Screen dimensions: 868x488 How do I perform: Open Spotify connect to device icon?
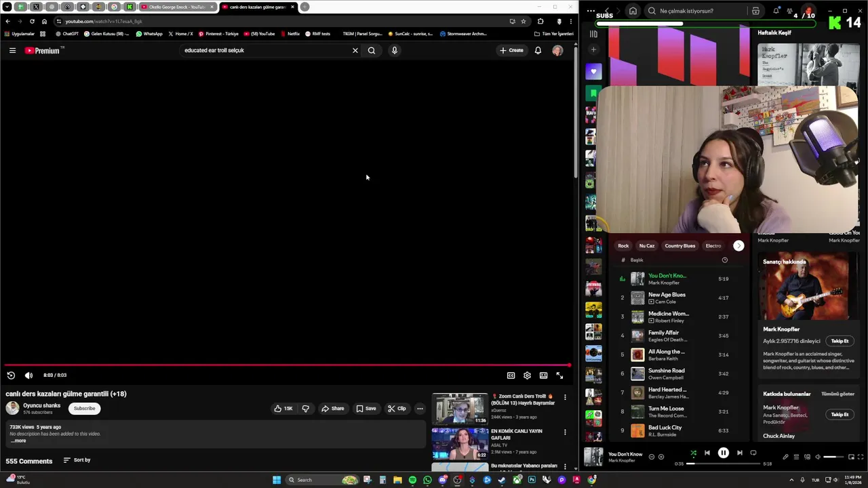pyautogui.click(x=806, y=457)
